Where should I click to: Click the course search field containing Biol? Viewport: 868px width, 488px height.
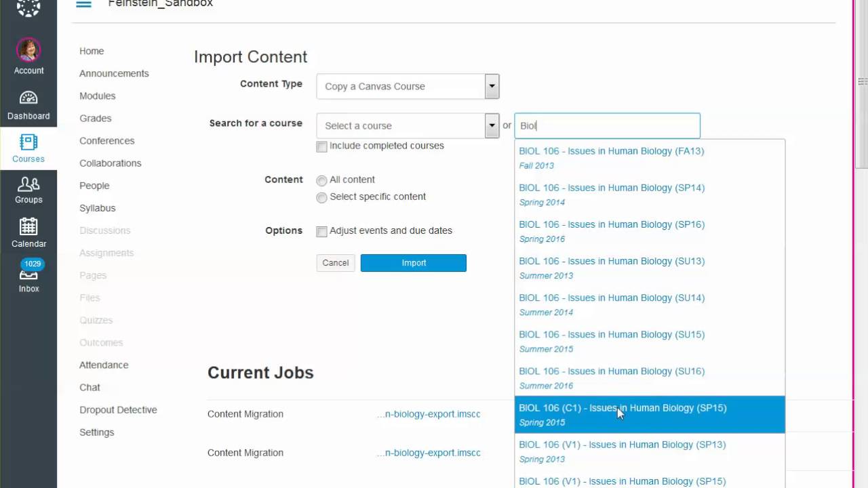607,125
